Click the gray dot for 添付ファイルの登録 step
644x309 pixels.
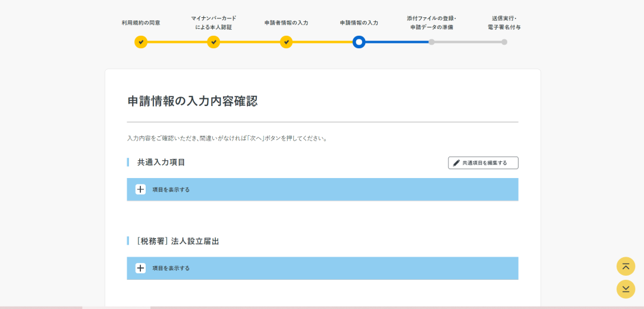click(x=432, y=42)
